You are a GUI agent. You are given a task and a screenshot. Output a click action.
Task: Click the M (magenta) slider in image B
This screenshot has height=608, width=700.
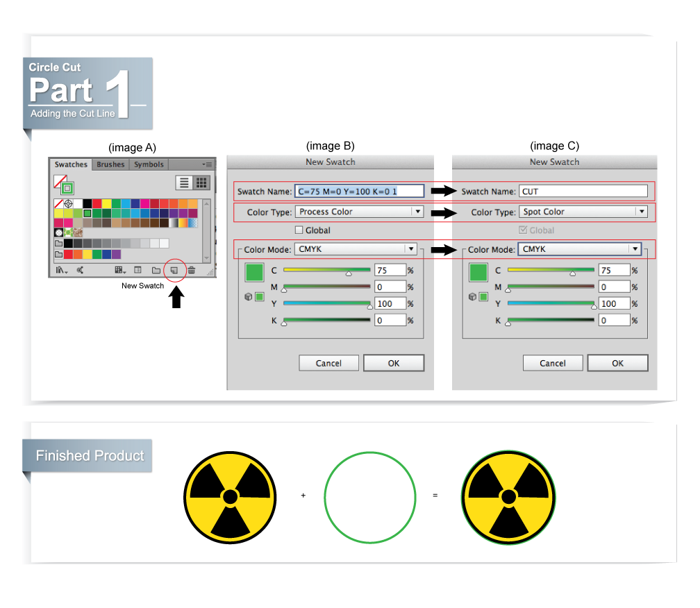pos(327,287)
